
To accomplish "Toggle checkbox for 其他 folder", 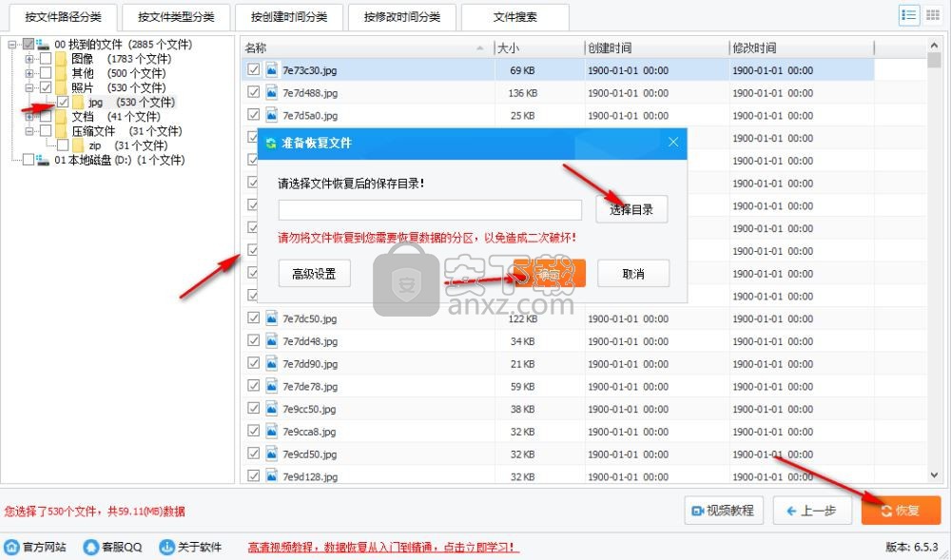I will coord(46,73).
